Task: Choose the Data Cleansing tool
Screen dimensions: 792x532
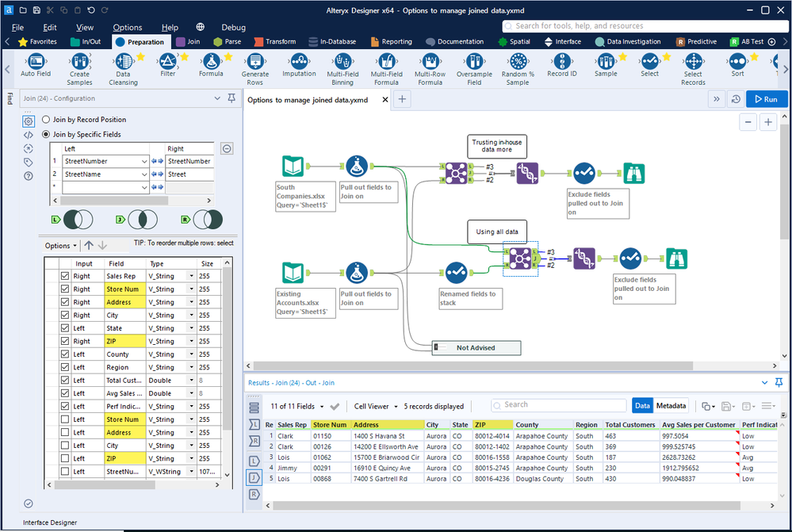Action: click(x=123, y=70)
